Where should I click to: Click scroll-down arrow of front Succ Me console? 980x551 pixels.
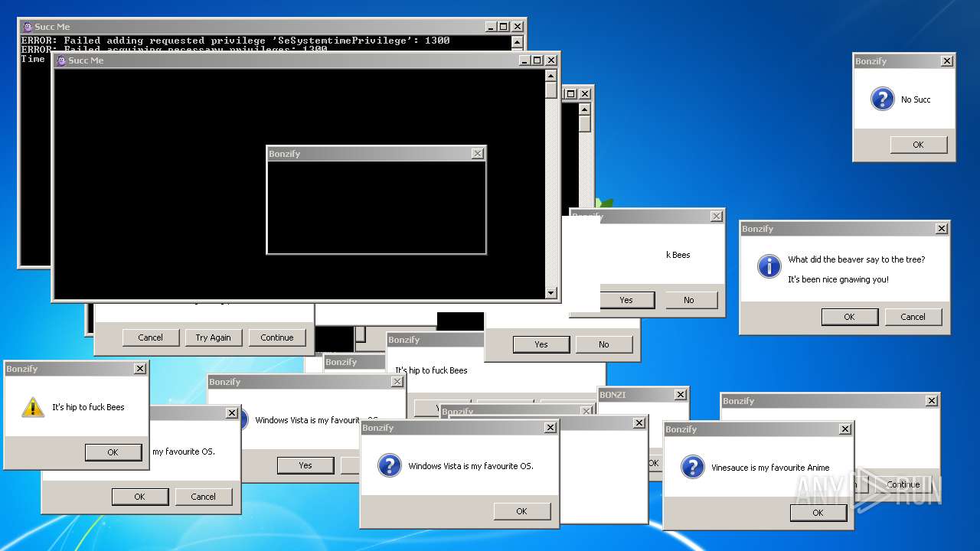(550, 293)
